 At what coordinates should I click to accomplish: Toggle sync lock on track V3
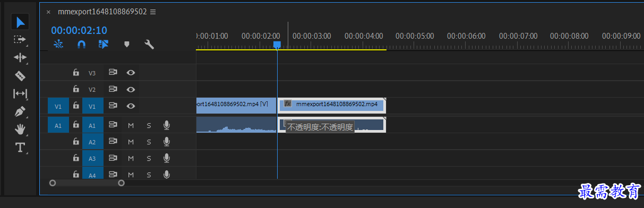(113, 73)
